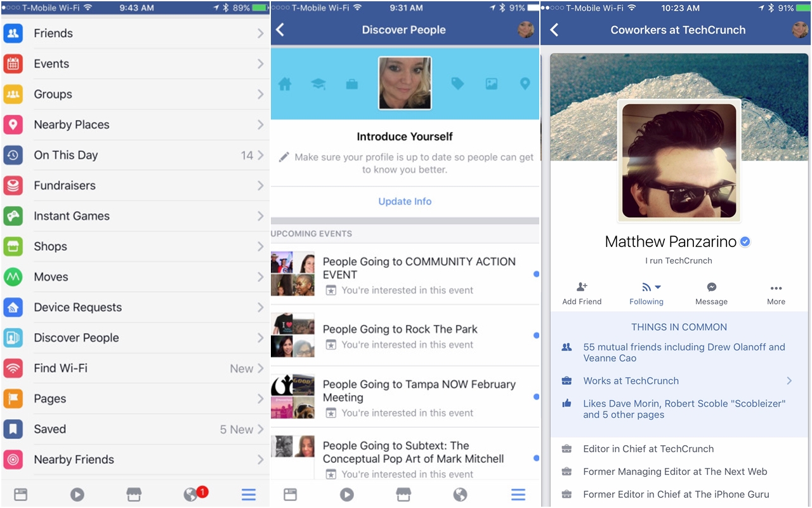812x508 pixels.
Task: Expand Saved chevron beside 5 New
Action: point(260,429)
